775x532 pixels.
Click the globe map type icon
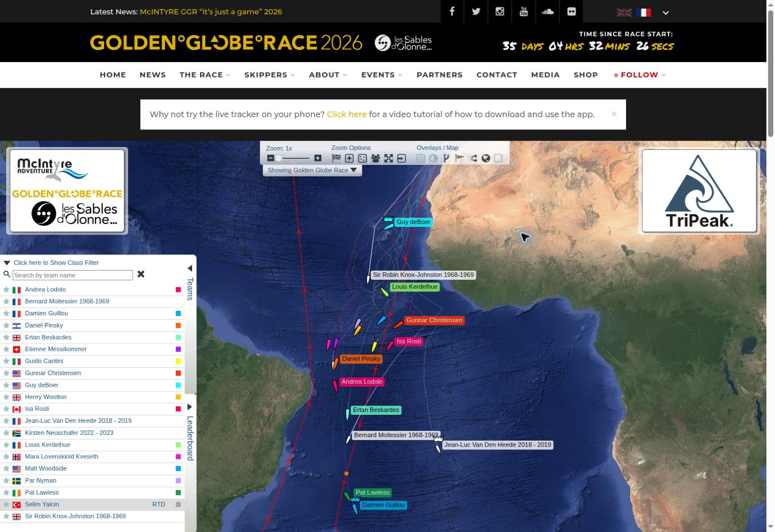486,158
